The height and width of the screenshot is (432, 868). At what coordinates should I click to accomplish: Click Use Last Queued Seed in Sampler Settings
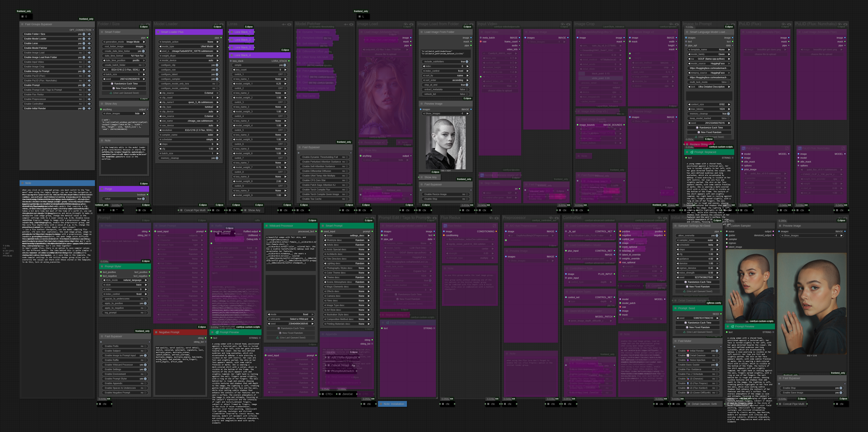tap(697, 291)
